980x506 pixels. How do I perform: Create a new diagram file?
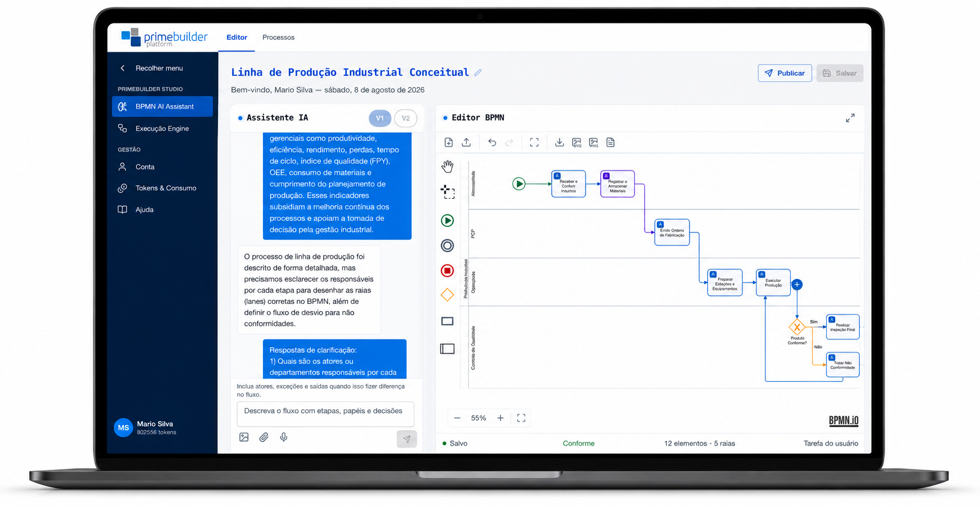coord(448,143)
